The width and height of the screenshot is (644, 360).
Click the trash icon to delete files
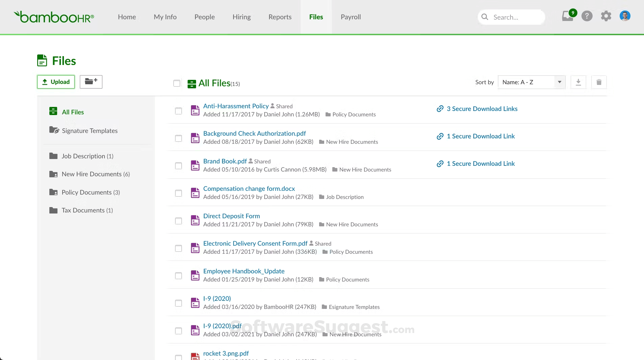(599, 82)
